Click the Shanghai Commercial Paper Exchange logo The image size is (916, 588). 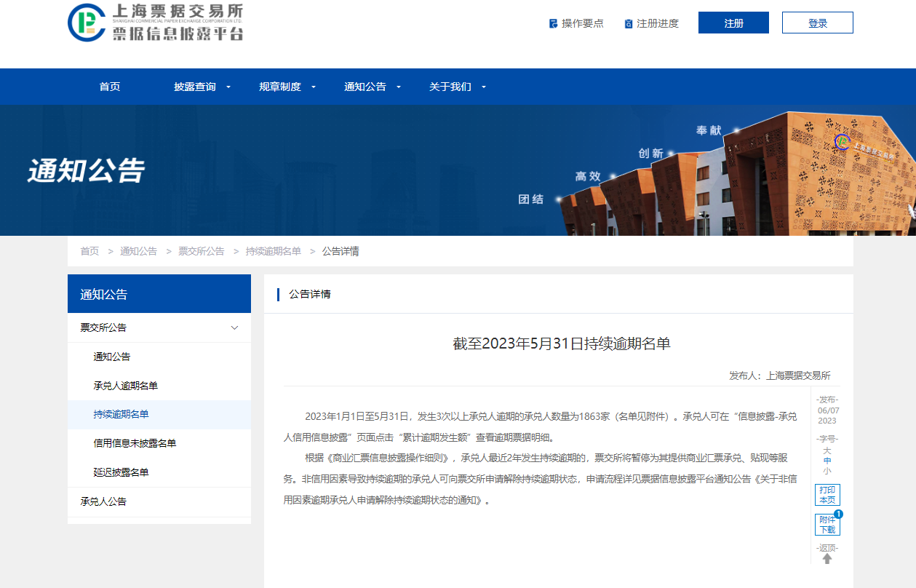pos(155,22)
